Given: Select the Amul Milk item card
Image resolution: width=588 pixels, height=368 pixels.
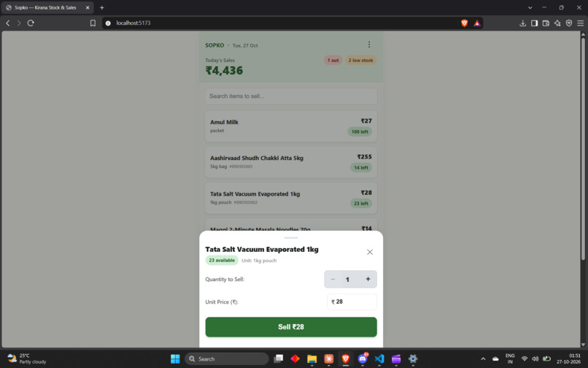Looking at the screenshot, I should (x=291, y=126).
